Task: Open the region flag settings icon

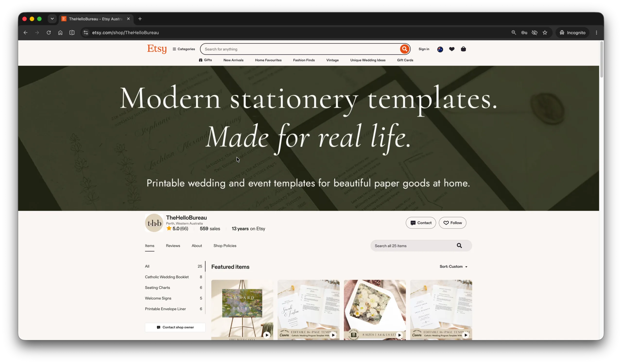Action: click(440, 49)
